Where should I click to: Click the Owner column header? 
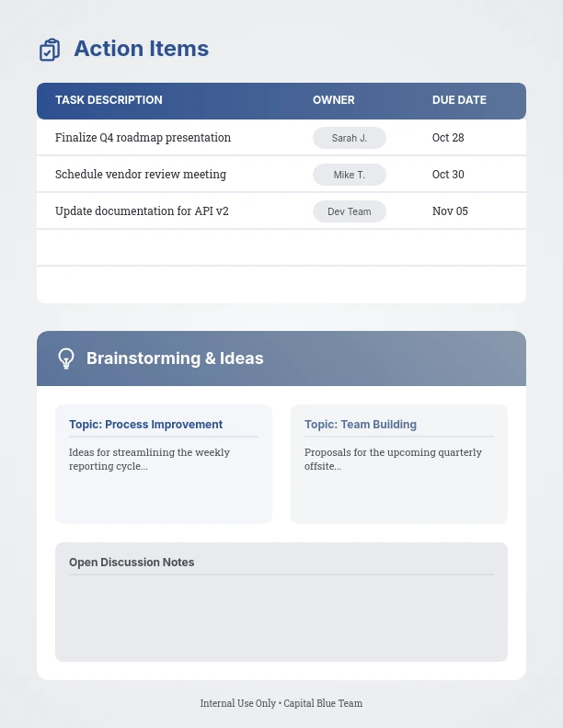click(333, 100)
